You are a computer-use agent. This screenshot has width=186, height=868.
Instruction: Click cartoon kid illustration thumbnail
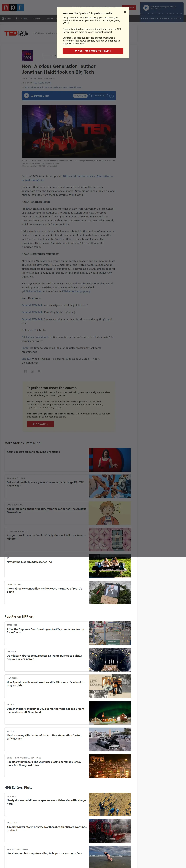[x=110, y=513]
